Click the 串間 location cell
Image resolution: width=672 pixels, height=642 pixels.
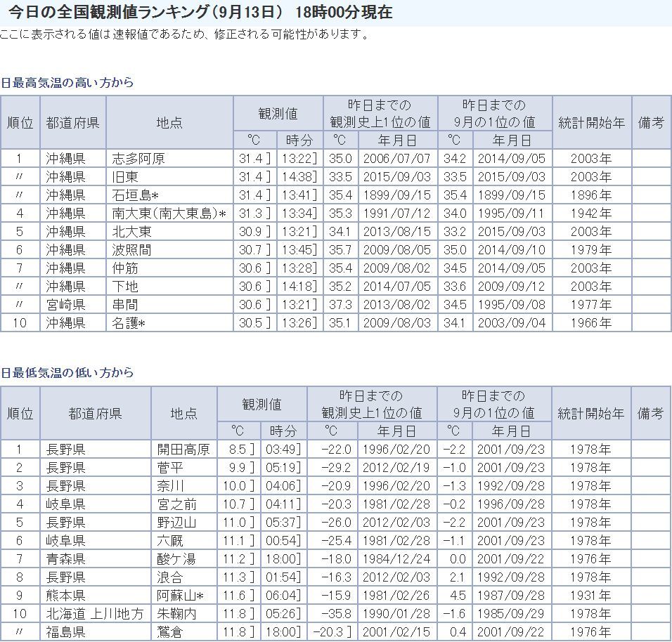click(x=127, y=305)
